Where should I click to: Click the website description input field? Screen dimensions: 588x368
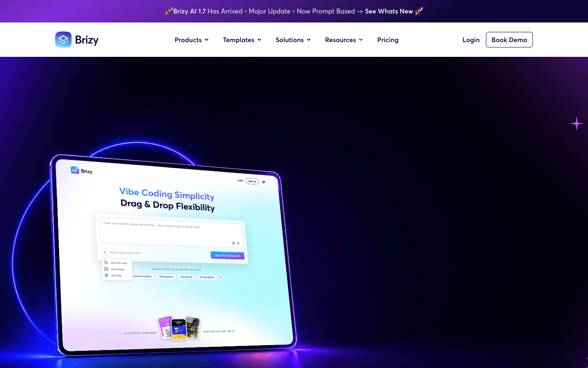coord(171,233)
